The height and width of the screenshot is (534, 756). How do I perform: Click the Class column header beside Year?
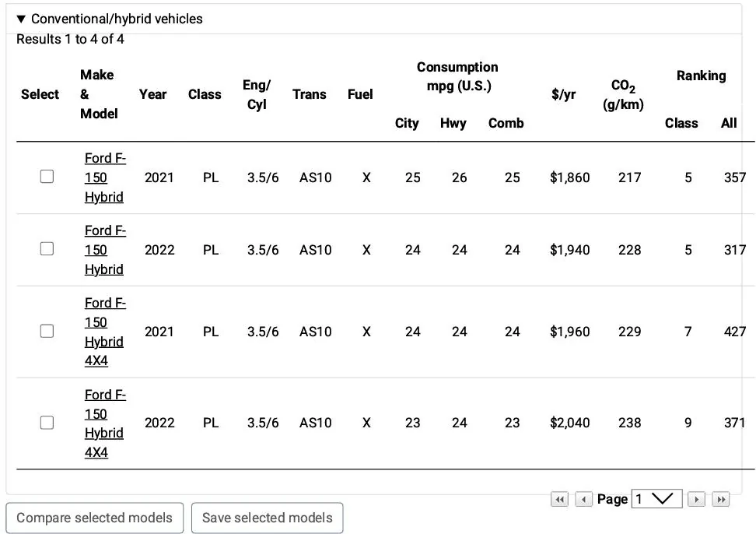coord(205,94)
